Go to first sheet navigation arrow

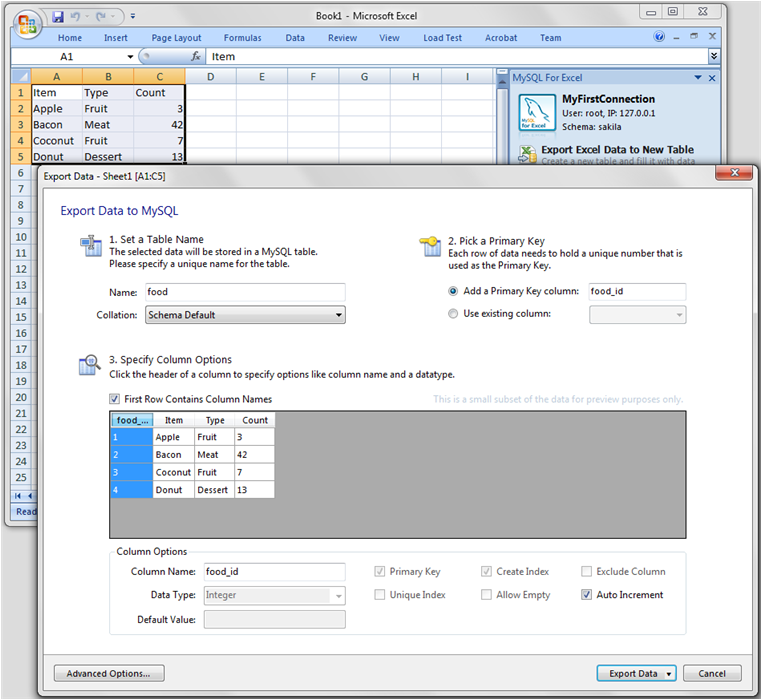pyautogui.click(x=18, y=496)
